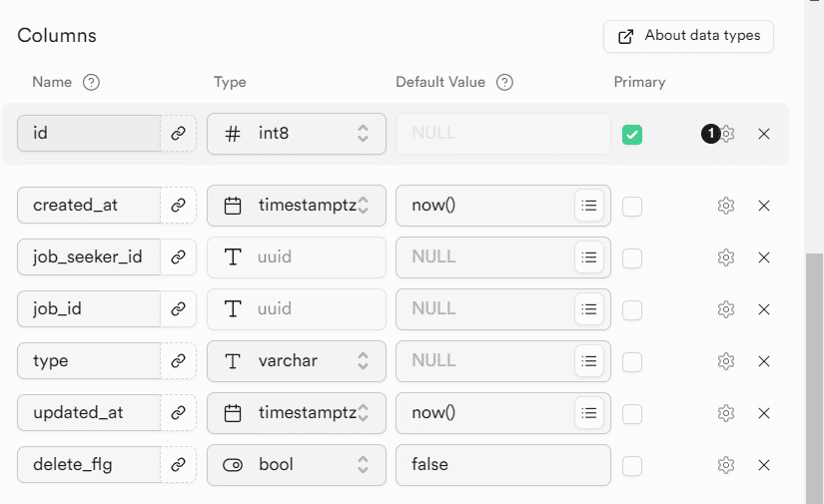Open int8 type dropdown for id
This screenshot has height=504, width=824.
pos(297,134)
